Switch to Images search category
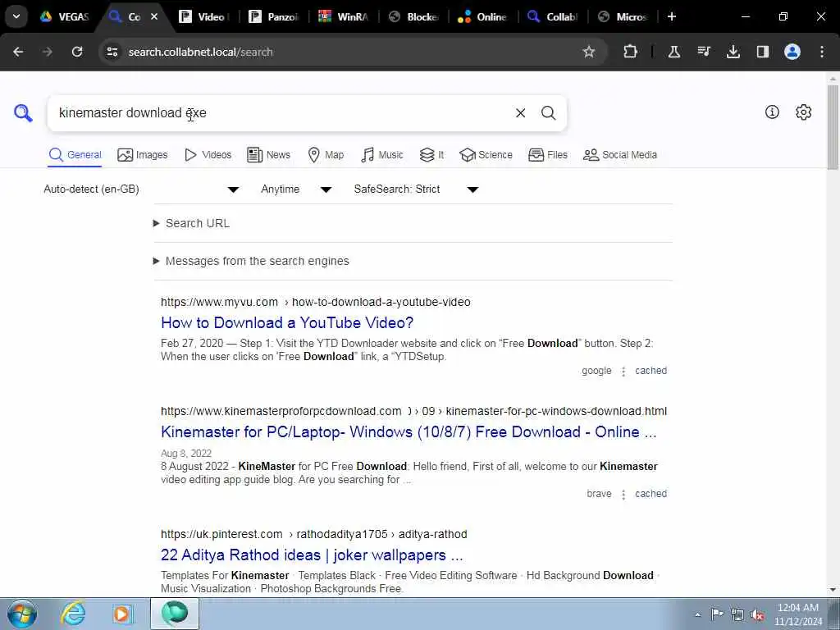 (143, 155)
